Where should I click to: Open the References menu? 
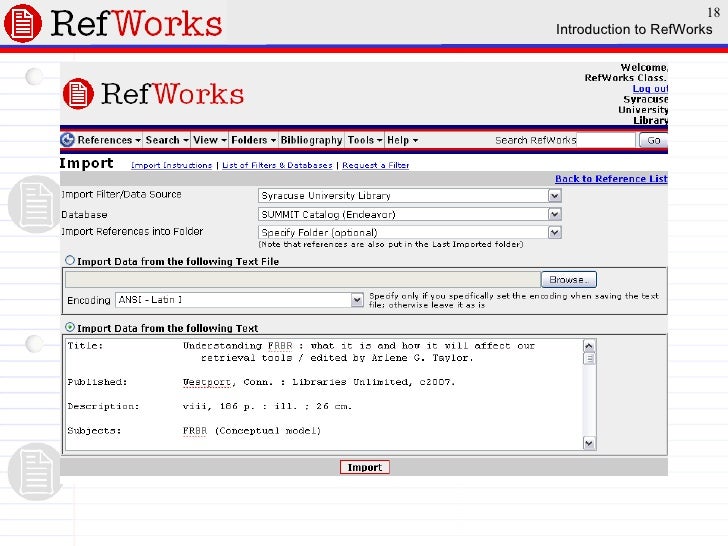pos(108,141)
